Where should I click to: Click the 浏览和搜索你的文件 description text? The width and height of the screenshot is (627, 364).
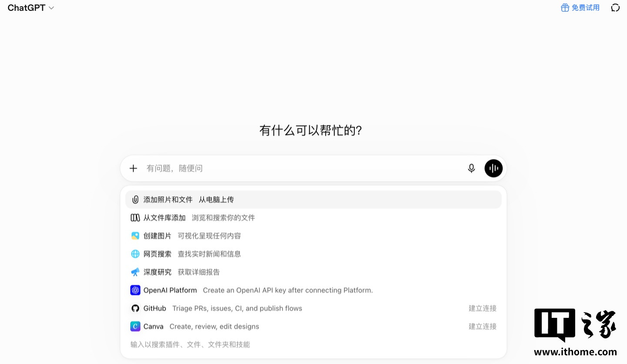pos(223,218)
